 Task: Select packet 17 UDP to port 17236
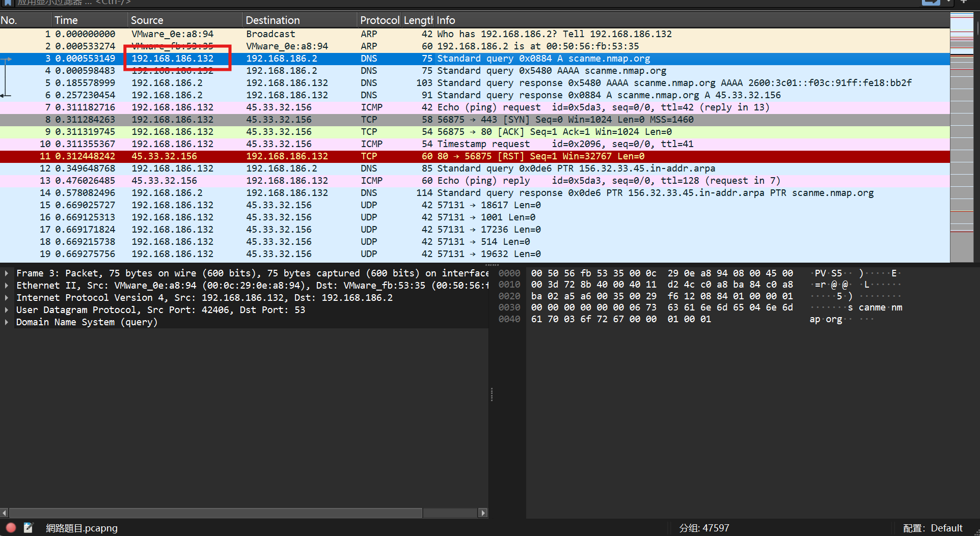475,230
